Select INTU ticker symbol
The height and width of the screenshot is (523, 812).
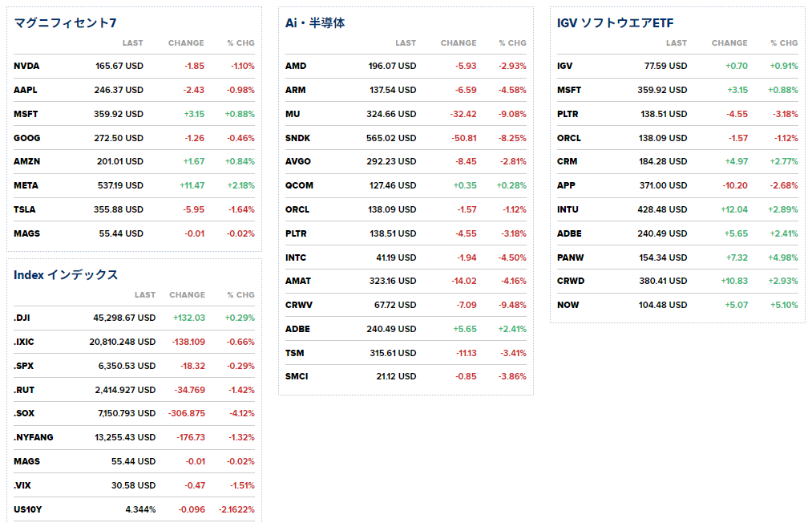coord(568,209)
